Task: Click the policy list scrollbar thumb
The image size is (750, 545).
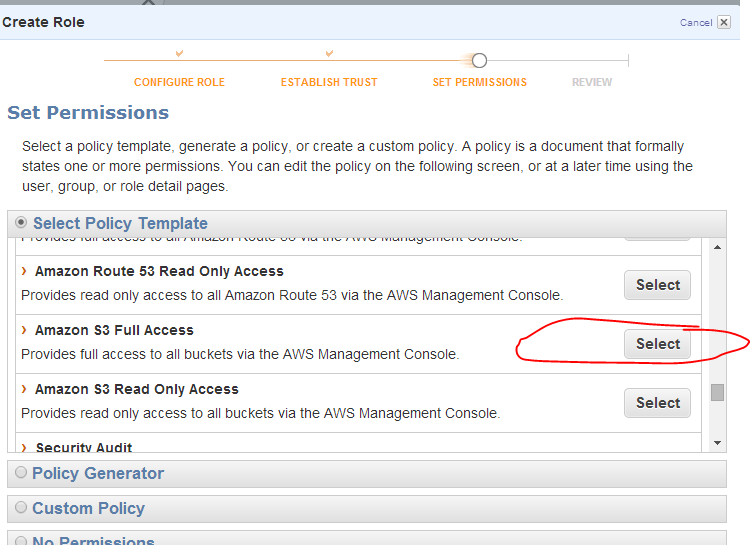Action: 717,392
